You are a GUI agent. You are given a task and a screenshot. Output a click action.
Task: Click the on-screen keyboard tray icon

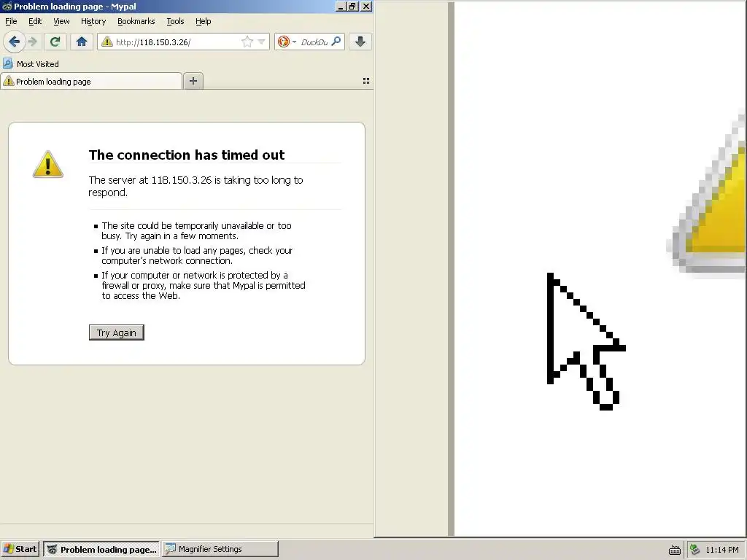pyautogui.click(x=675, y=550)
